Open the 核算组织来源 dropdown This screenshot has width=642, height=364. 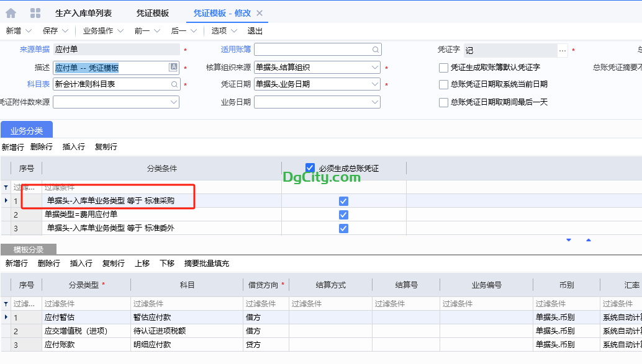[375, 66]
